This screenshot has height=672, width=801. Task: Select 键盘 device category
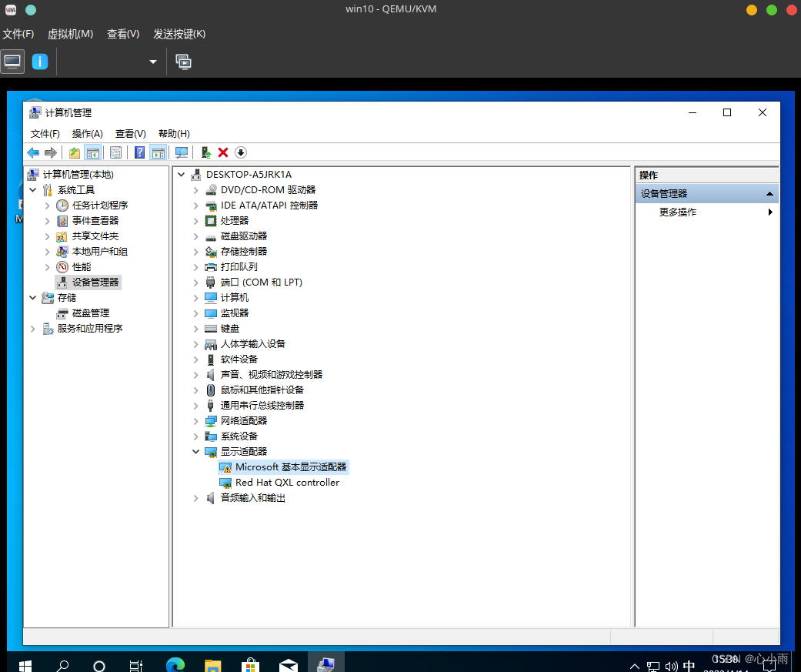click(x=229, y=329)
